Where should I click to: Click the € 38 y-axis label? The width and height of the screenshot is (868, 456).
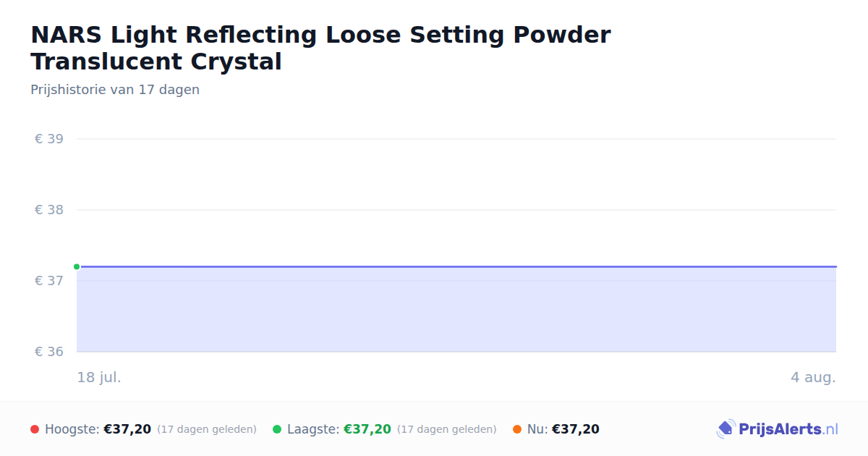tap(49, 210)
